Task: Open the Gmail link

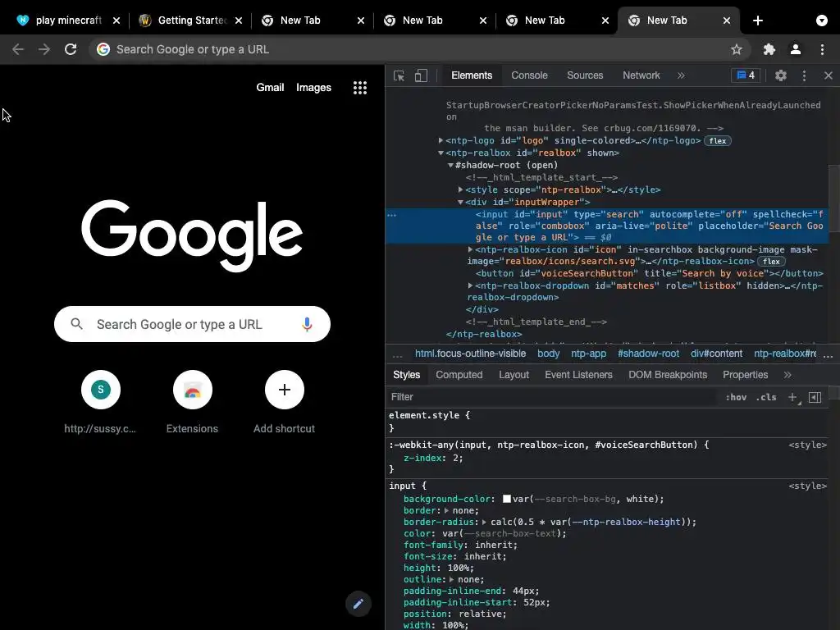Action: pyautogui.click(x=270, y=87)
